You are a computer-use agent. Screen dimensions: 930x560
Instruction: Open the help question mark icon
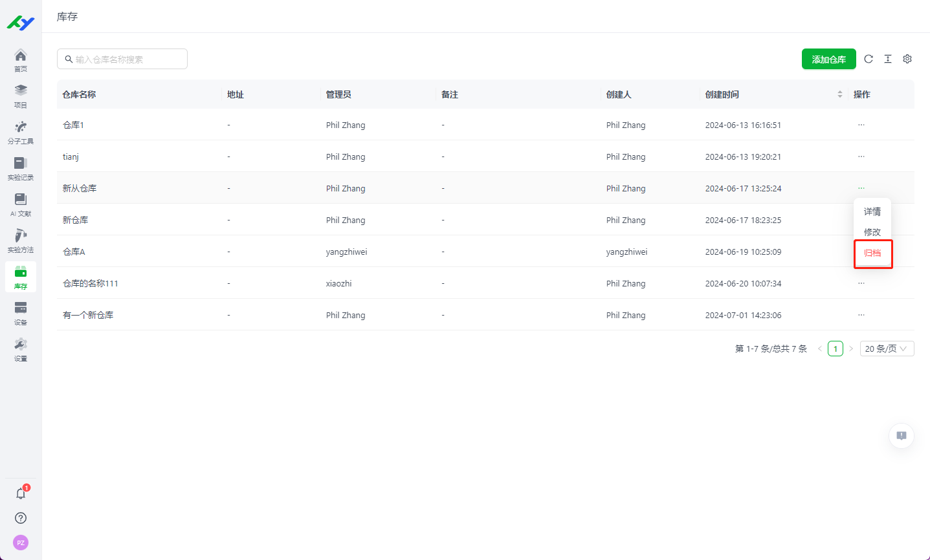pyautogui.click(x=21, y=518)
